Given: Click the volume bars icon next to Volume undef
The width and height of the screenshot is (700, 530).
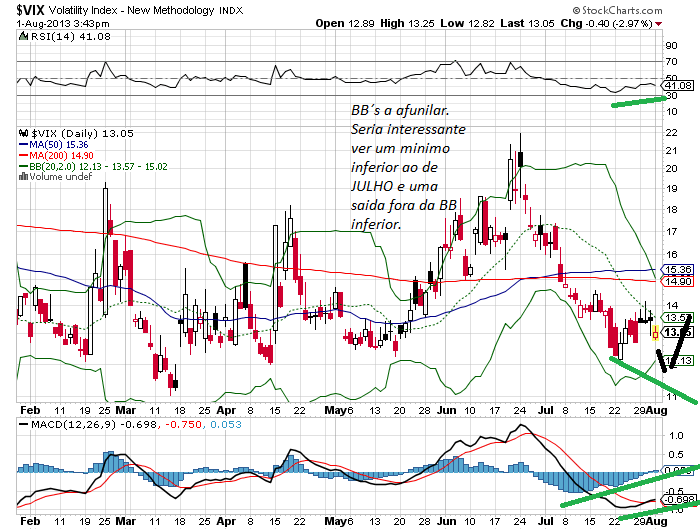Looking at the screenshot, I should point(23,177).
